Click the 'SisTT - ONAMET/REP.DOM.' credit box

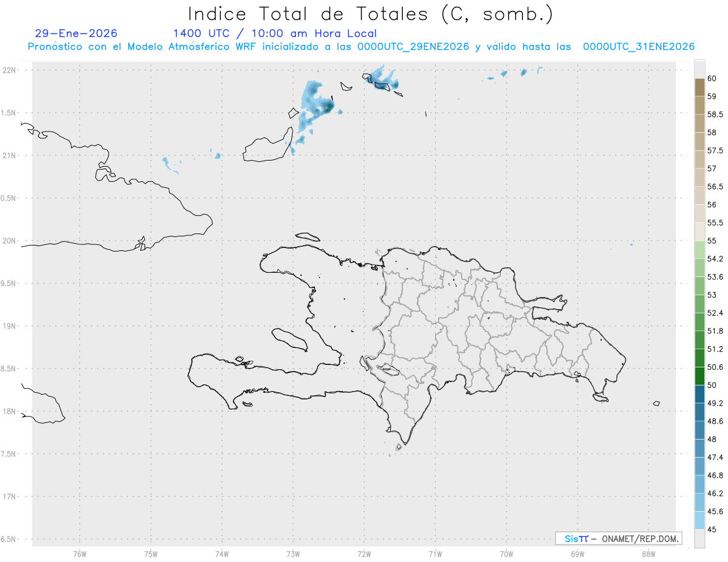pos(618,538)
